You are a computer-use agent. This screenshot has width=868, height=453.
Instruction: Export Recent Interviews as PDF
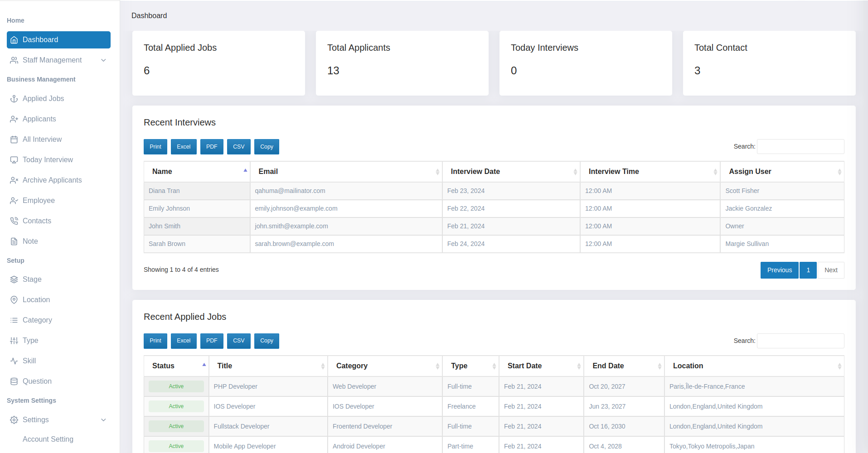[x=212, y=147]
